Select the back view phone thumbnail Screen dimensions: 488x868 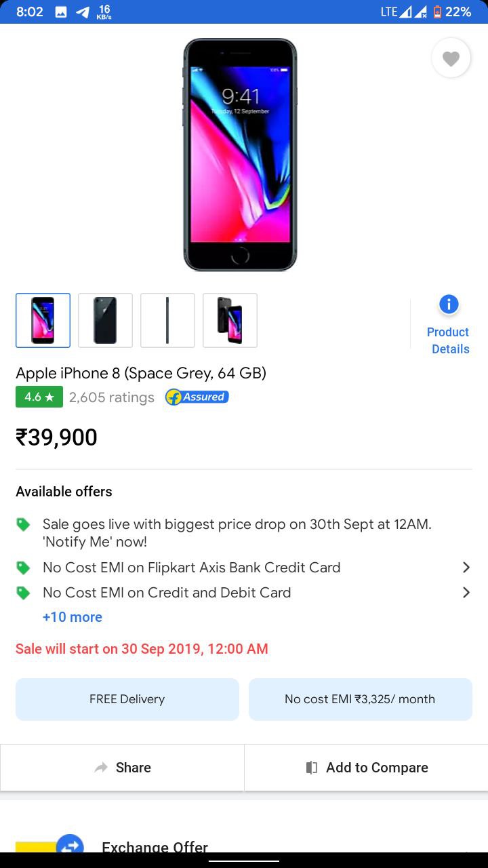(x=105, y=320)
